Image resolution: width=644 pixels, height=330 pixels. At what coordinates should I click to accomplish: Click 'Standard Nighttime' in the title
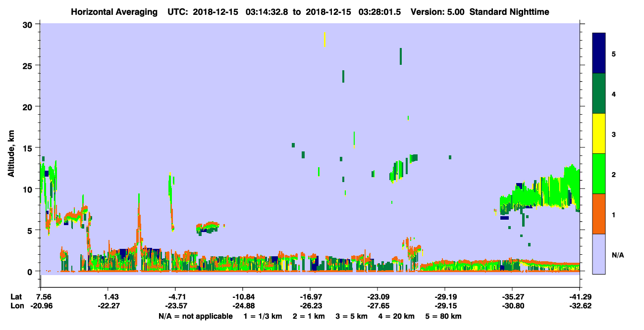tap(509, 12)
